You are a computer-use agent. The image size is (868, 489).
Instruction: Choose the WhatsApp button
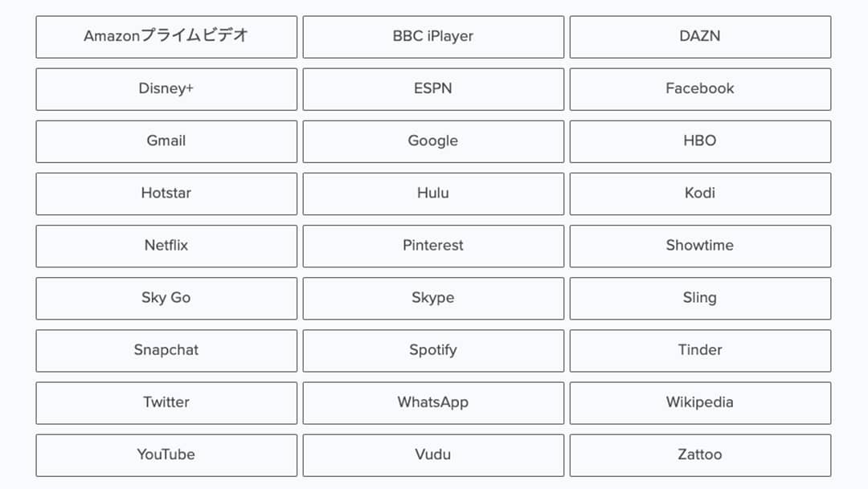[433, 403]
